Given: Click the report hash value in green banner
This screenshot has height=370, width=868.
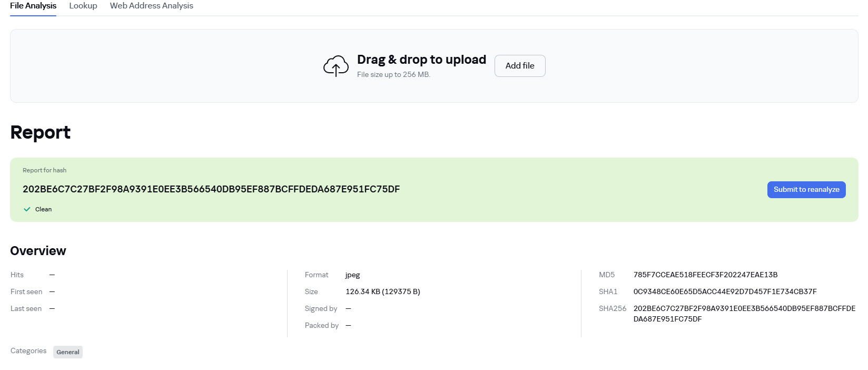Looking at the screenshot, I should pyautogui.click(x=211, y=189).
